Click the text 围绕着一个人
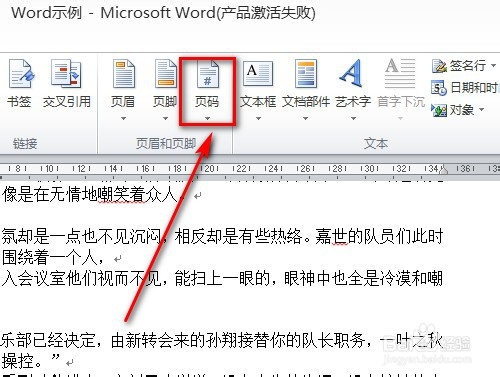The width and height of the screenshot is (500, 377). point(49,257)
